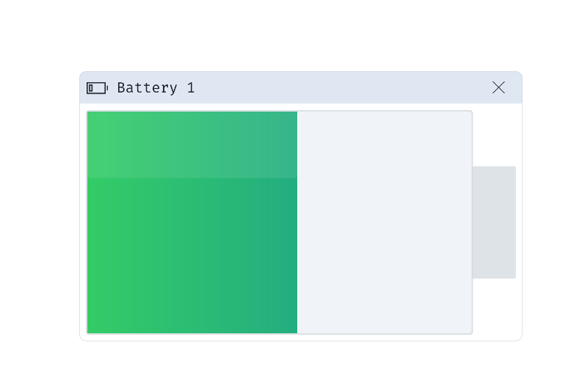Screen dimensions: 582x392
Task: Click the white gap above the battery terminal
Action: (x=495, y=136)
